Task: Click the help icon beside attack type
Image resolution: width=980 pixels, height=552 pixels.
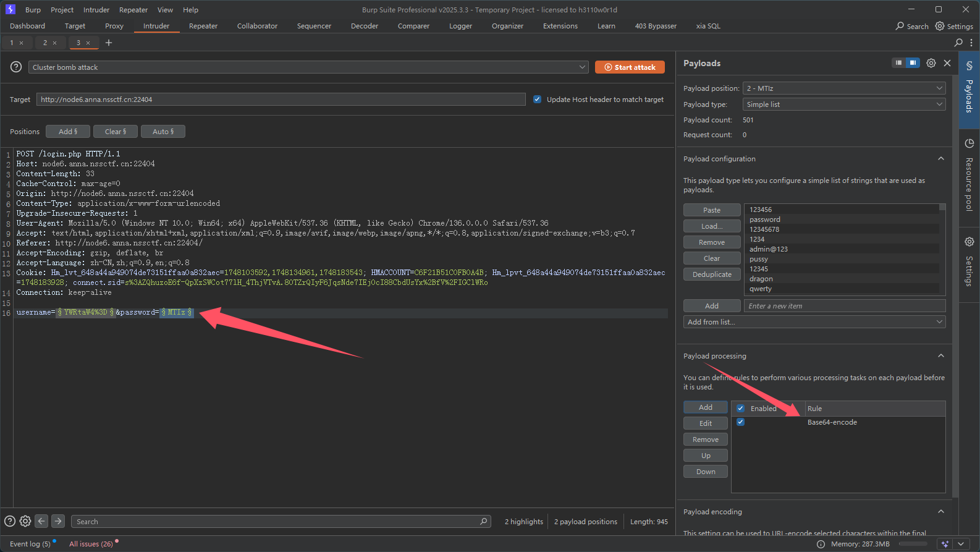Action: click(x=16, y=67)
